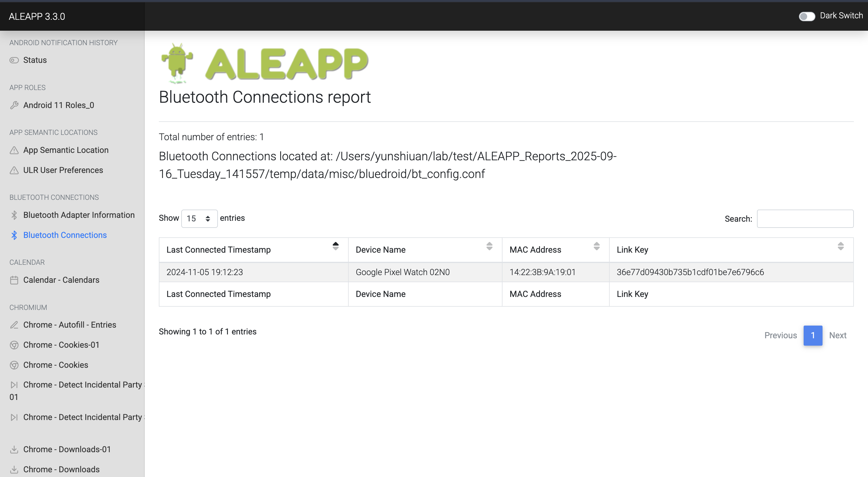Sort by Last Connected Timestamp arrow
The image size is (868, 477).
335,246
